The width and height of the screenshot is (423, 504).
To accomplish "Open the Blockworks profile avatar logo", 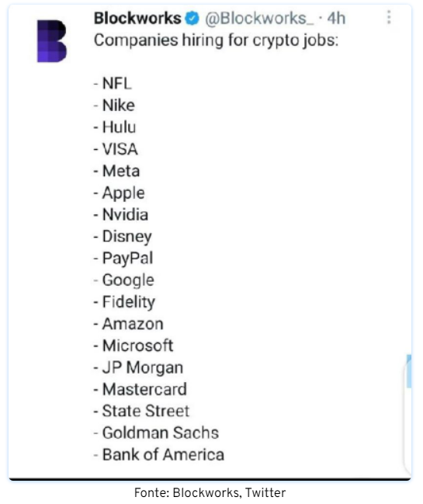I will pos(52,41).
